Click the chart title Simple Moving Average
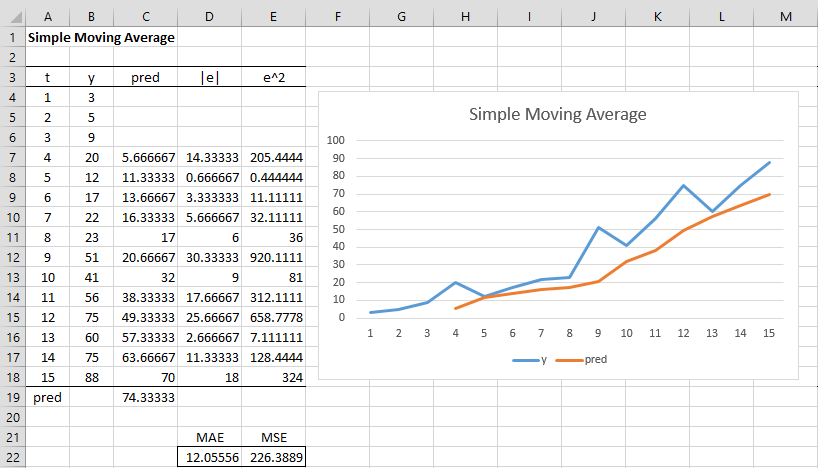 tap(558, 114)
